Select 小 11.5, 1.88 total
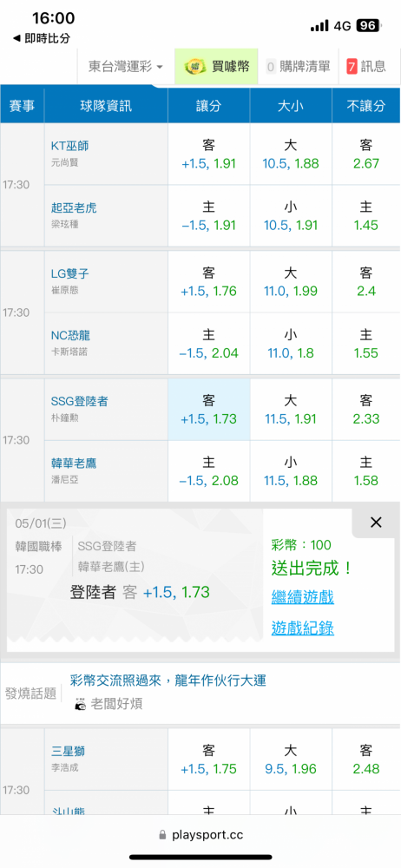Image resolution: width=401 pixels, height=868 pixels. click(x=291, y=471)
